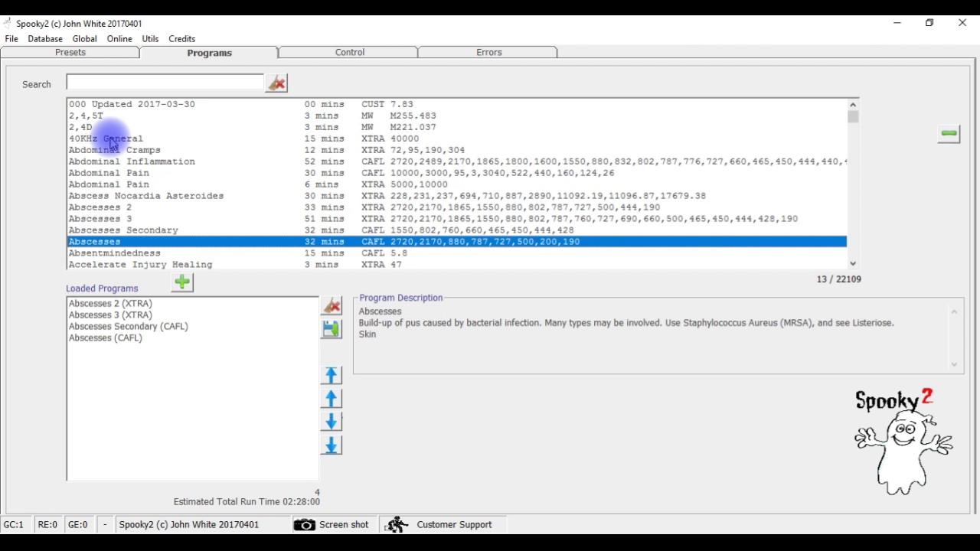
Task: Clear the search box with the eraser icon
Action: pos(276,83)
